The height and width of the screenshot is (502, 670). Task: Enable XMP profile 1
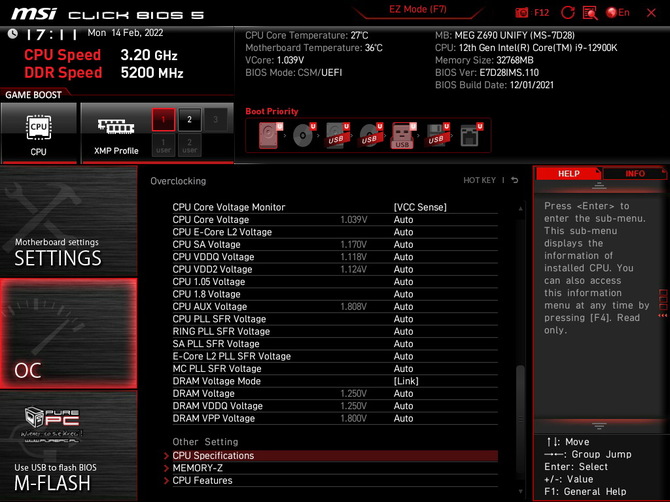tap(163, 120)
